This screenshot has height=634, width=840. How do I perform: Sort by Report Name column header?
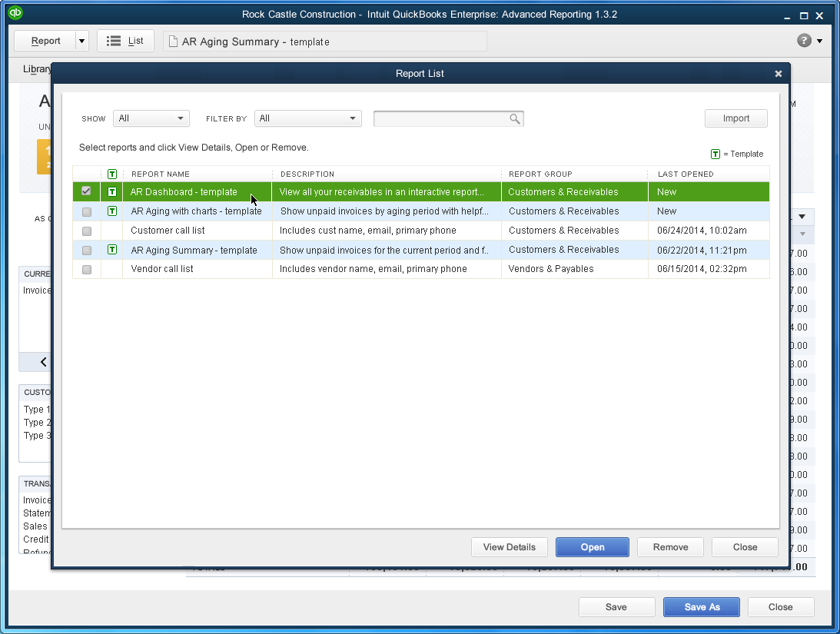coord(160,174)
